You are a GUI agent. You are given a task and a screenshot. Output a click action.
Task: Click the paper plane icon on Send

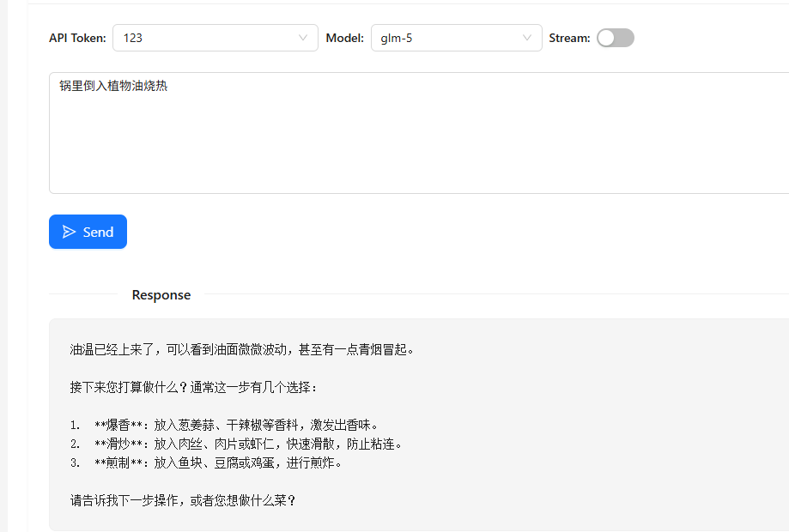[x=70, y=232]
